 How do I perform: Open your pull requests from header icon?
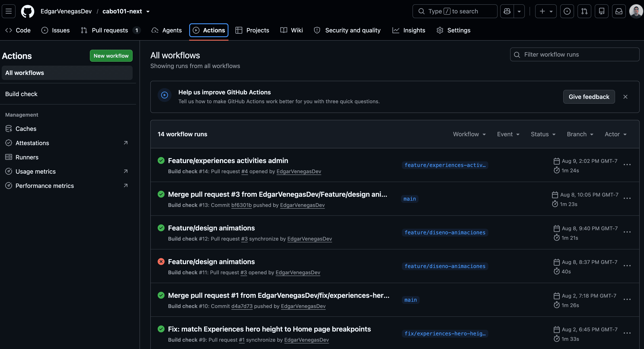(584, 11)
